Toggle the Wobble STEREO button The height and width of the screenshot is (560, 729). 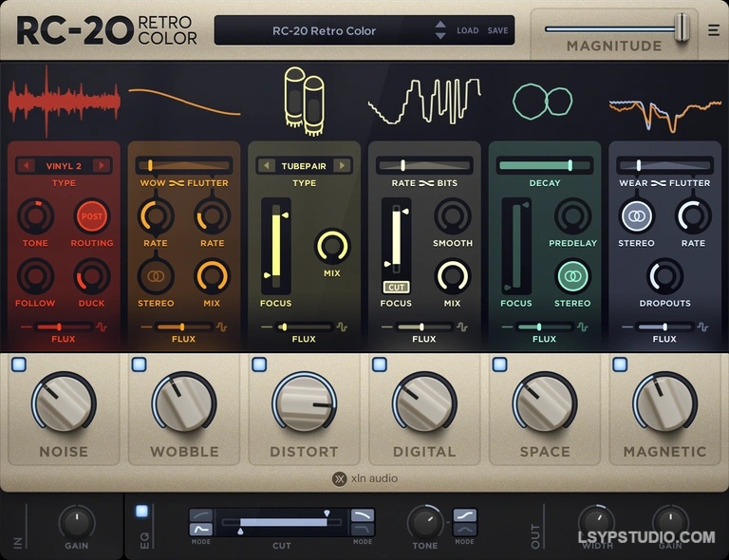[156, 276]
